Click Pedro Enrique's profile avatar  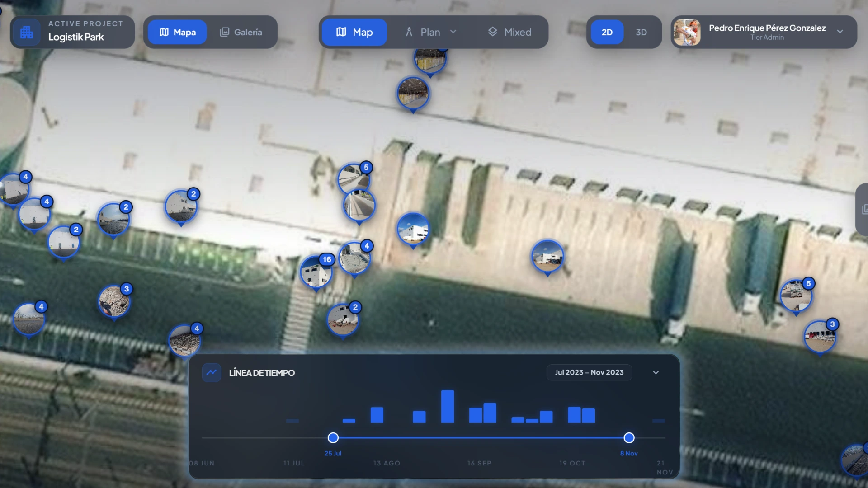(x=687, y=32)
